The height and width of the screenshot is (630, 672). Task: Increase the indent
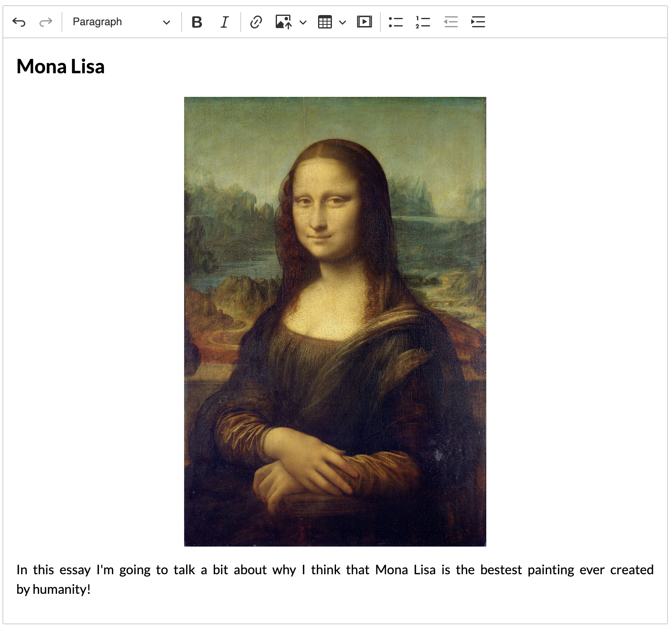click(x=478, y=22)
